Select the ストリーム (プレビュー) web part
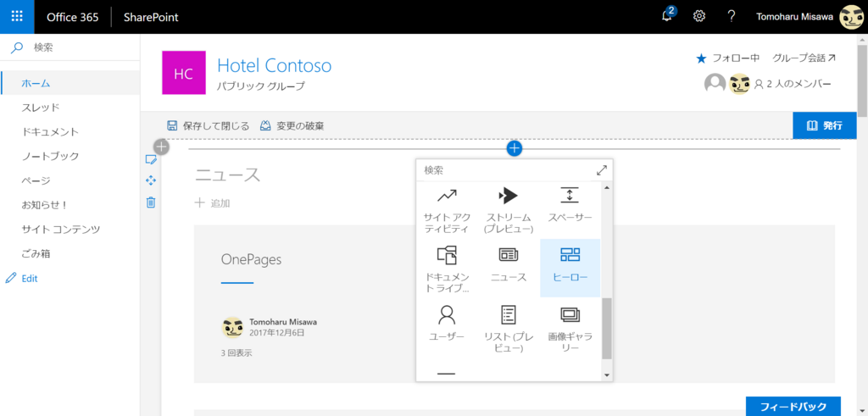Image resolution: width=868 pixels, height=416 pixels. (x=509, y=210)
